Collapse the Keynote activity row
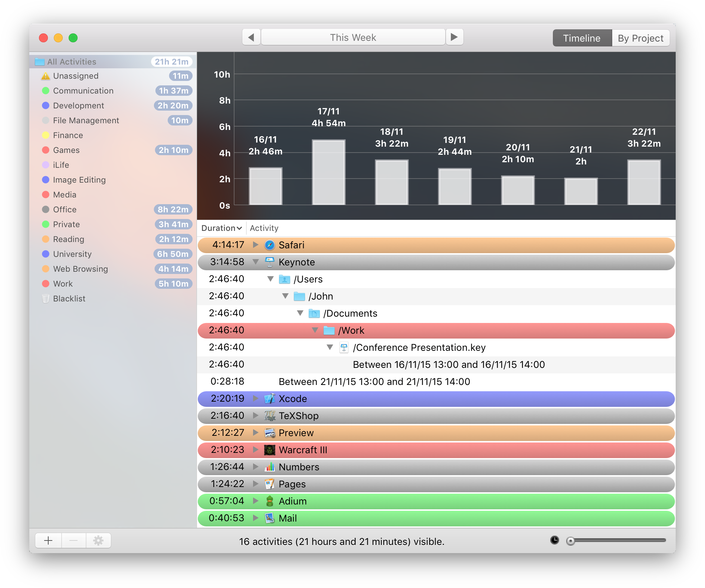Image resolution: width=705 pixels, height=588 pixels. (256, 262)
